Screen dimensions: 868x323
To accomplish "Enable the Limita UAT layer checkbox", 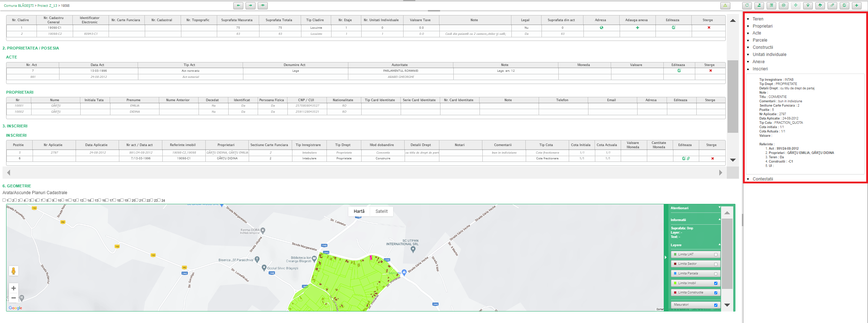I will click(x=716, y=254).
